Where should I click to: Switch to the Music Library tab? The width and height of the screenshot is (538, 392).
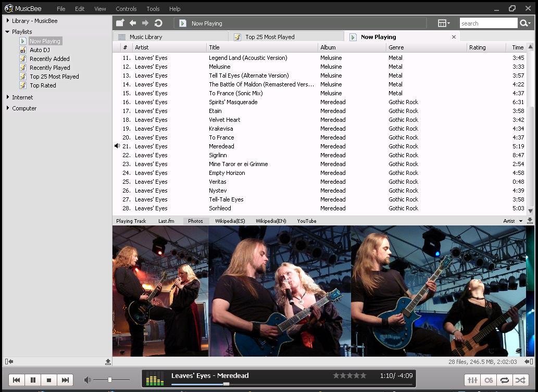[x=170, y=36]
